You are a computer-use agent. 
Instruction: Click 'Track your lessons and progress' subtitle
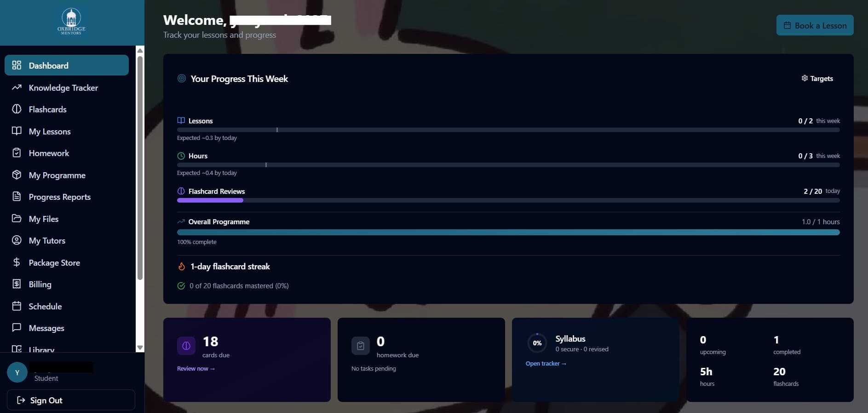[x=220, y=35]
